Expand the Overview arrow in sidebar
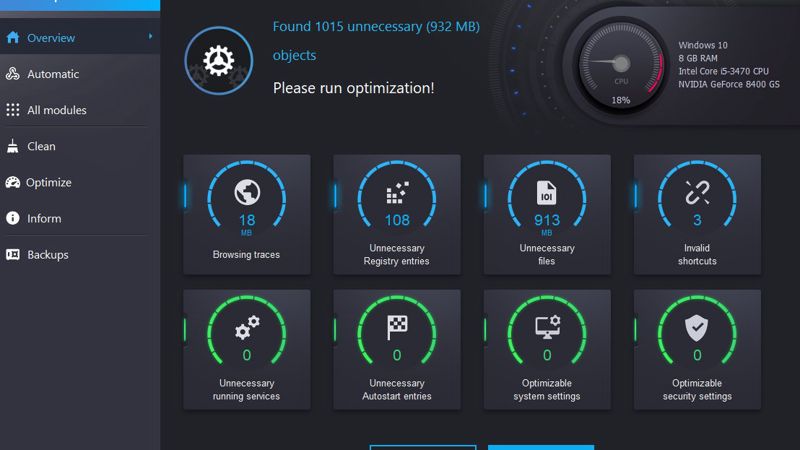Image resolution: width=800 pixels, height=450 pixels. click(151, 37)
